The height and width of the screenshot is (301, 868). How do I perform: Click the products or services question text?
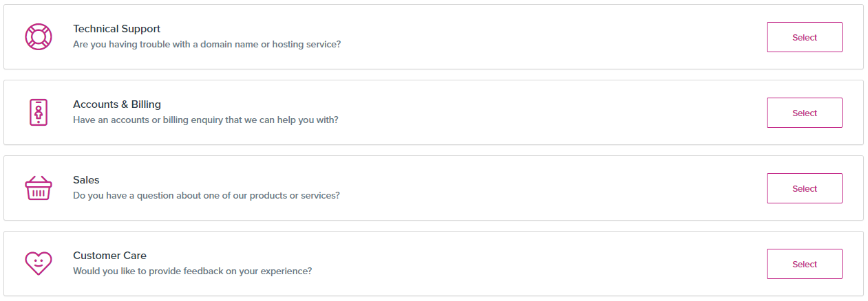(x=207, y=195)
